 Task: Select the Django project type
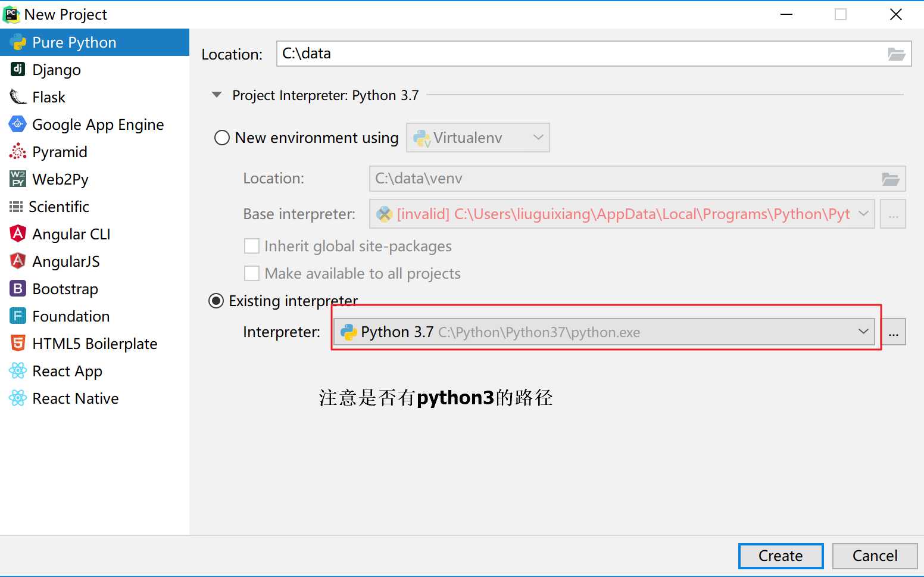pos(95,70)
